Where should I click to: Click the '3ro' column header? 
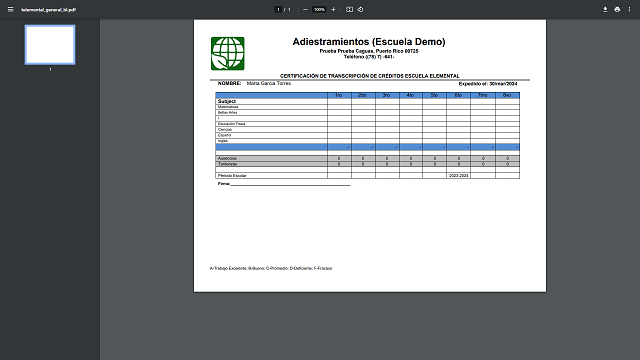387,95
